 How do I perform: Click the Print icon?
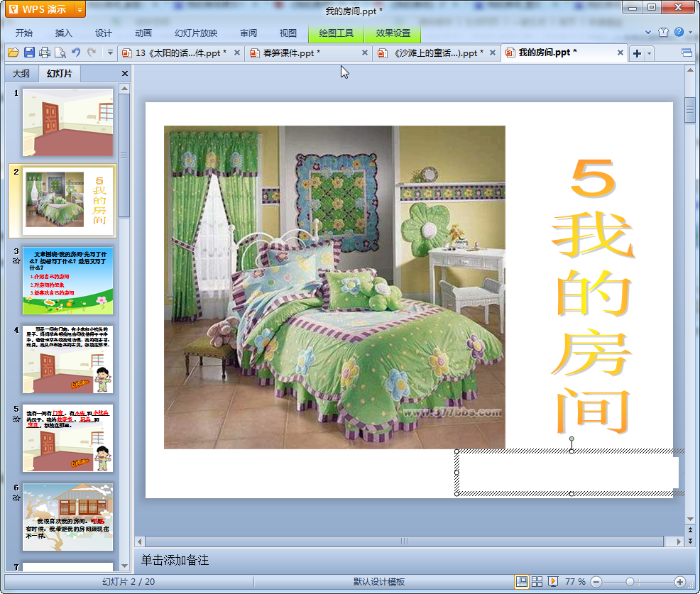tap(45, 53)
